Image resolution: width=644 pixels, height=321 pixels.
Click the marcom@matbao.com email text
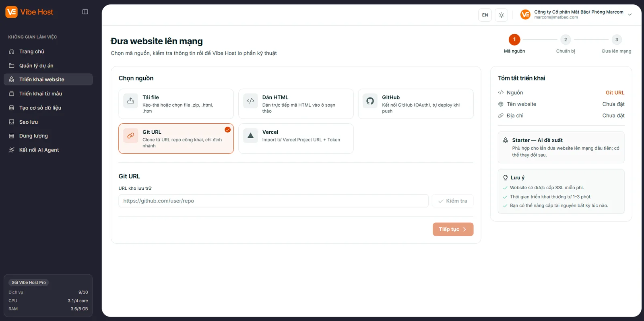tap(556, 17)
